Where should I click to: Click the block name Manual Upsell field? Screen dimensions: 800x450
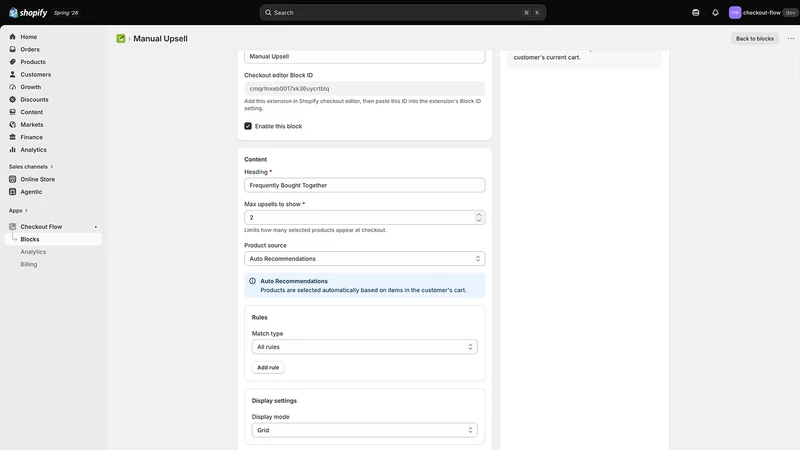364,57
